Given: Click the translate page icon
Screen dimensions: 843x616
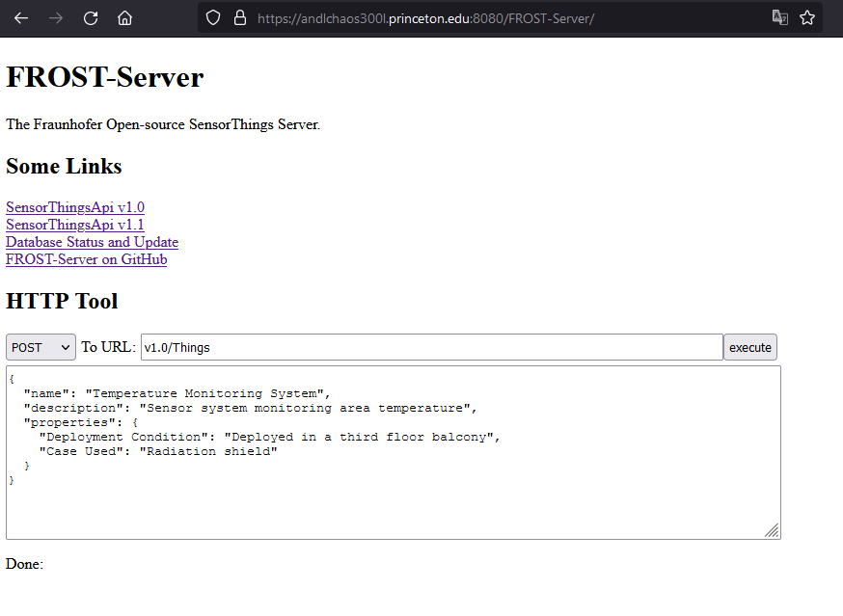Looking at the screenshot, I should (779, 17).
